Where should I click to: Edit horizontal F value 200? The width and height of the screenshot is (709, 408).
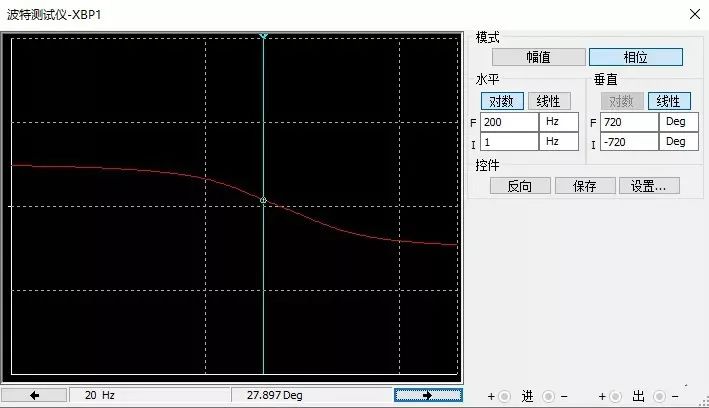coord(509,122)
